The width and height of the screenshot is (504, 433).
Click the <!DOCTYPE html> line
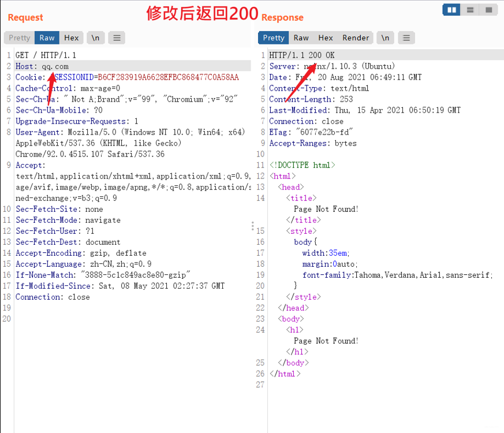[302, 165]
